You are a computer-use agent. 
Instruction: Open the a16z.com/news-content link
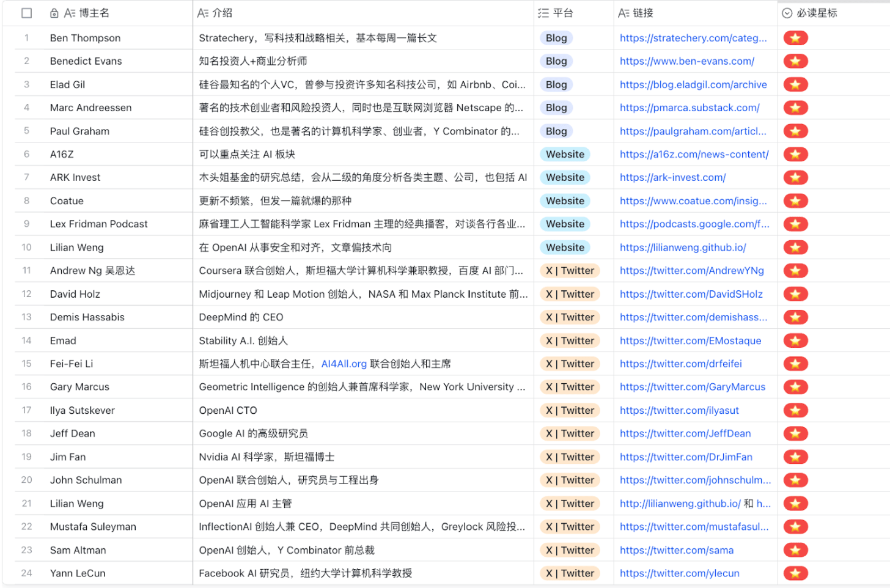click(x=694, y=154)
